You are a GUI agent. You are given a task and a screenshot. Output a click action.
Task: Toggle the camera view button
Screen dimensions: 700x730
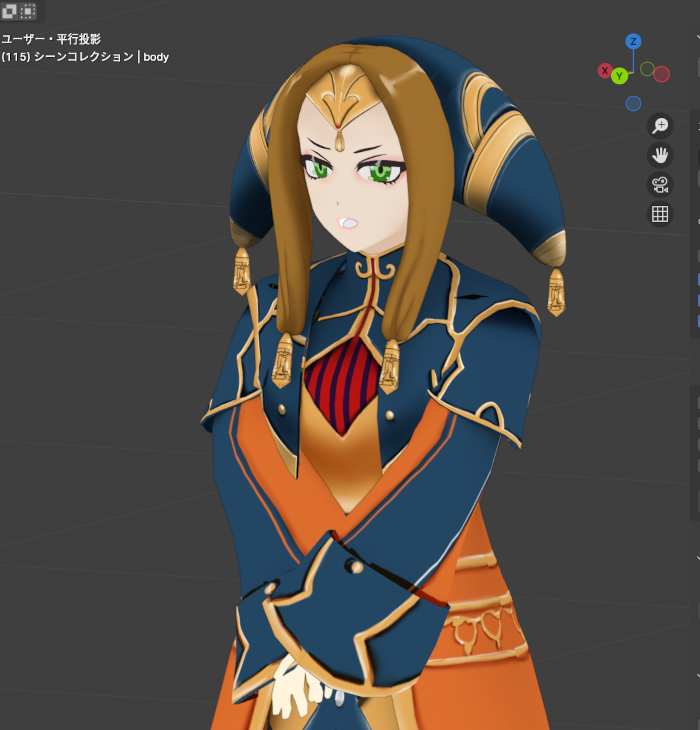(660, 185)
